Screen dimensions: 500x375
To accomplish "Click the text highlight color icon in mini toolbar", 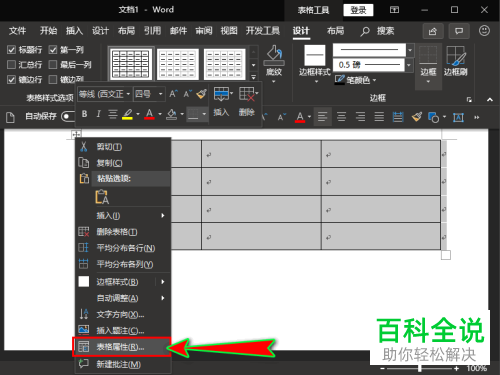I will (x=127, y=114).
